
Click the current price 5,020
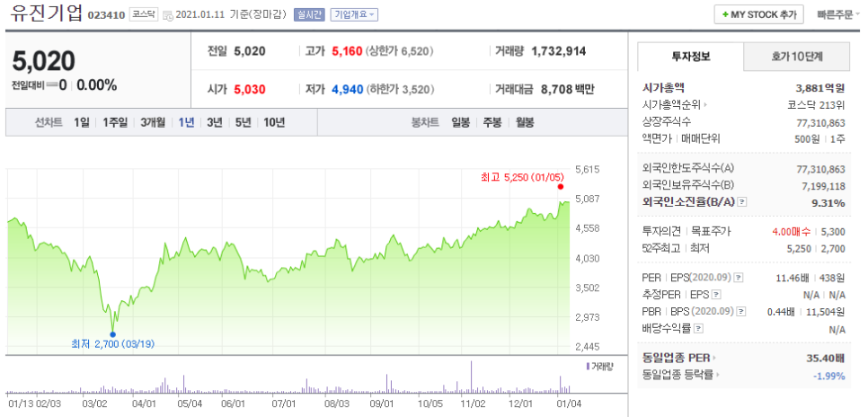click(43, 61)
